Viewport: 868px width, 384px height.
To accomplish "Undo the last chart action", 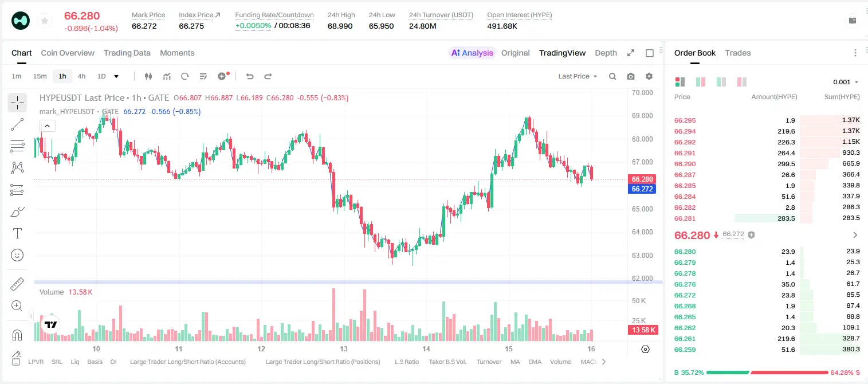I will coord(250,76).
